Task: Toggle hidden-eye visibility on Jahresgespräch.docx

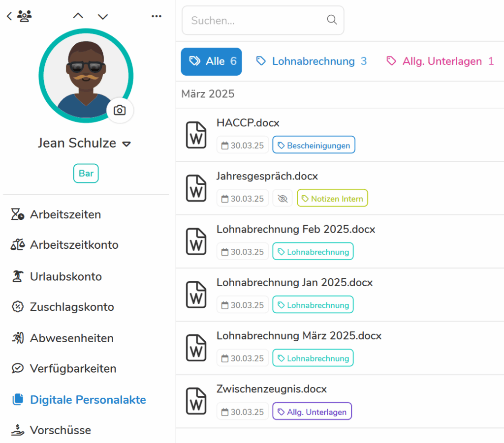Action: coord(283,198)
